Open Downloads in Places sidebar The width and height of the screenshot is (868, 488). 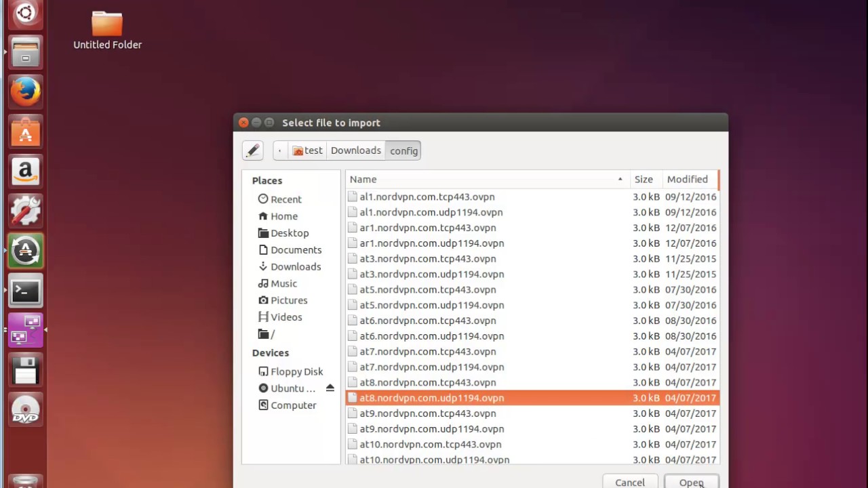[x=290, y=267]
